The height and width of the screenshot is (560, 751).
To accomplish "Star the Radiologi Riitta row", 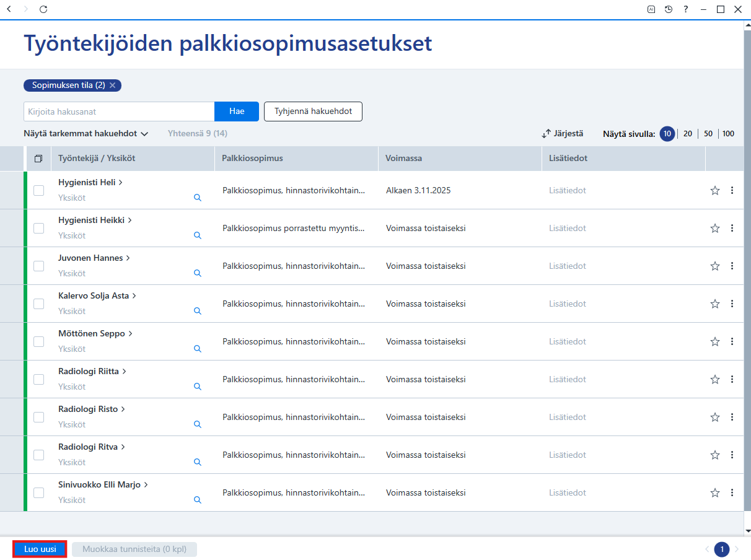I will click(x=715, y=379).
